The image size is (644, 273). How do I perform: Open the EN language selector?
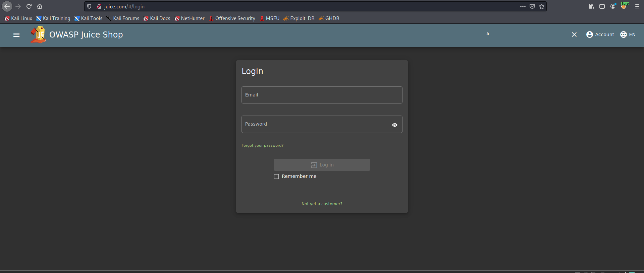pyautogui.click(x=628, y=35)
